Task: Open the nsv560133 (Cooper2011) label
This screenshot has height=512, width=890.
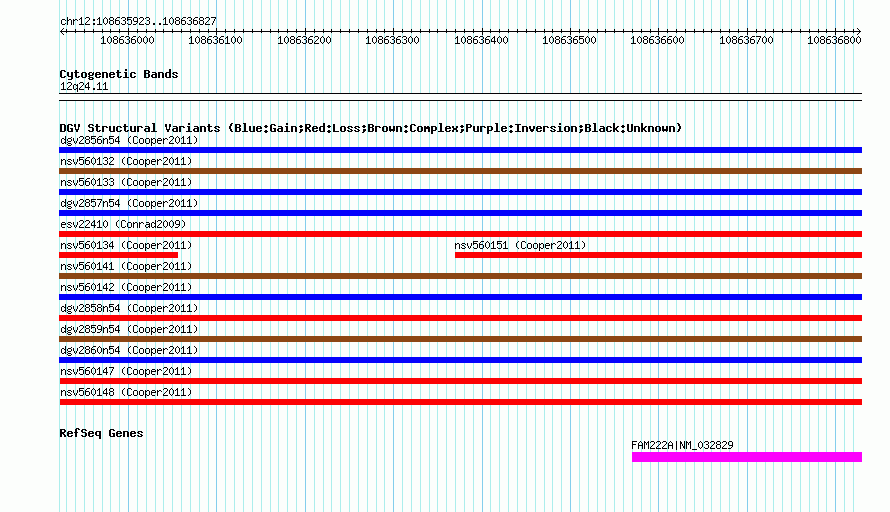Action: point(126,182)
